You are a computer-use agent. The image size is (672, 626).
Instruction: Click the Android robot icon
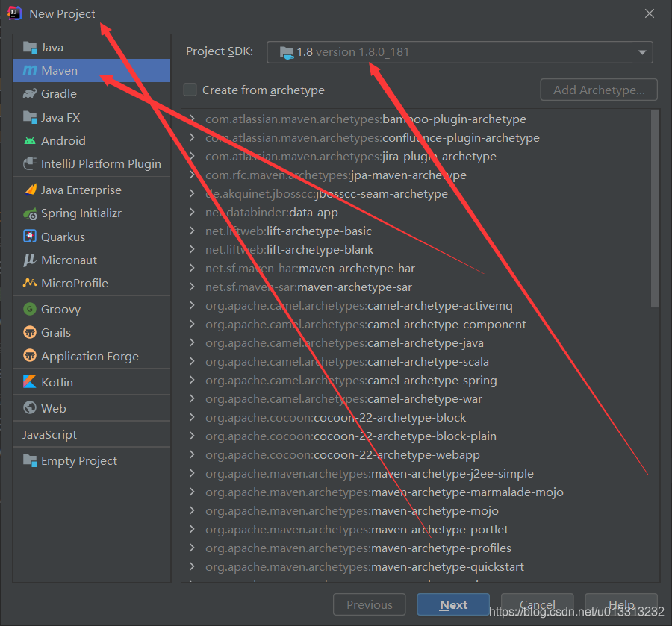click(30, 140)
